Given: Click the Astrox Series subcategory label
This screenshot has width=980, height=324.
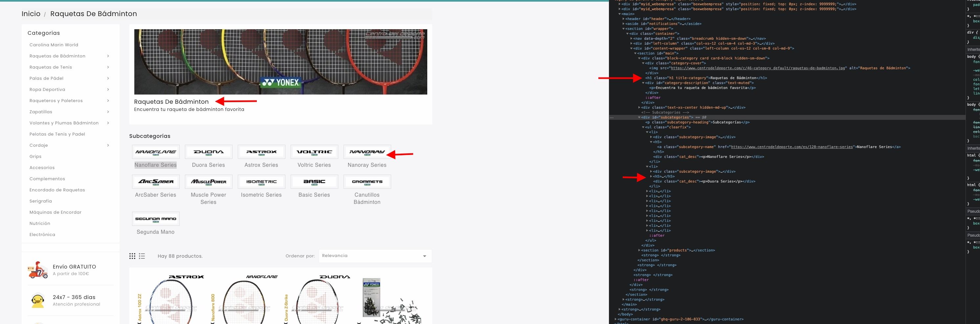Looking at the screenshot, I should point(261,165).
